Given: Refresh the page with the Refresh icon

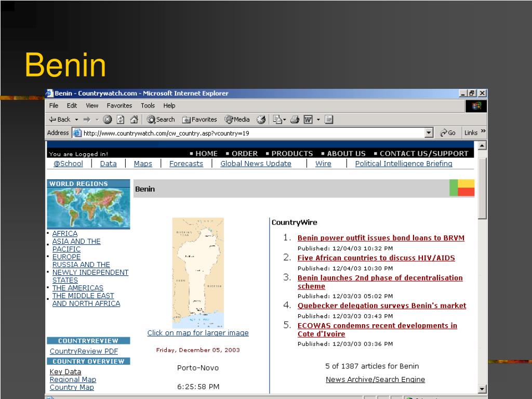Looking at the screenshot, I should tap(121, 119).
